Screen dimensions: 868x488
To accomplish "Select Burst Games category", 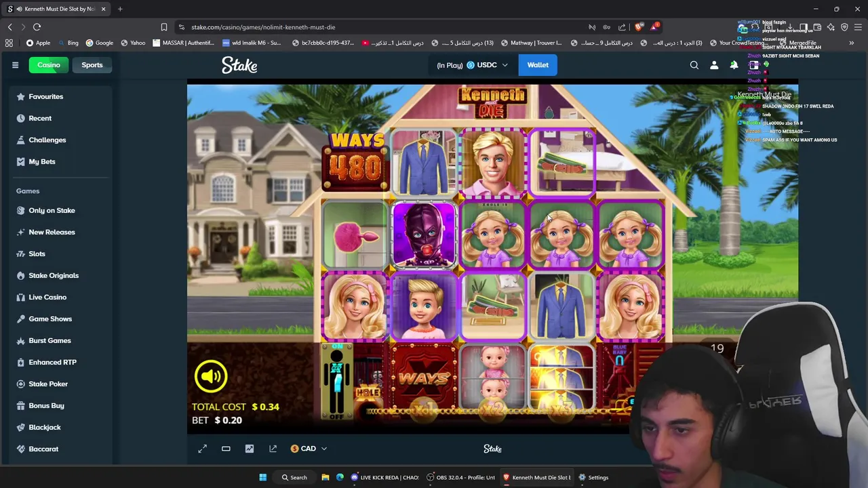I will click(x=60, y=340).
